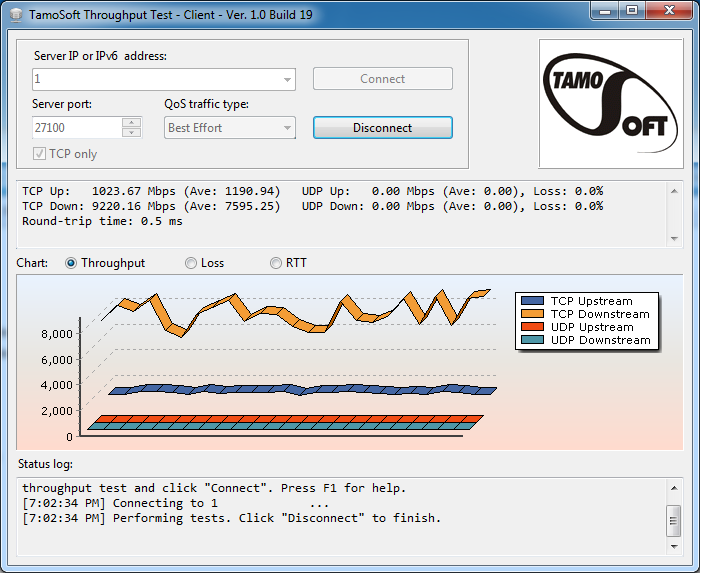Click the results panel scroll up arrow
The image size is (701, 575).
click(x=675, y=191)
